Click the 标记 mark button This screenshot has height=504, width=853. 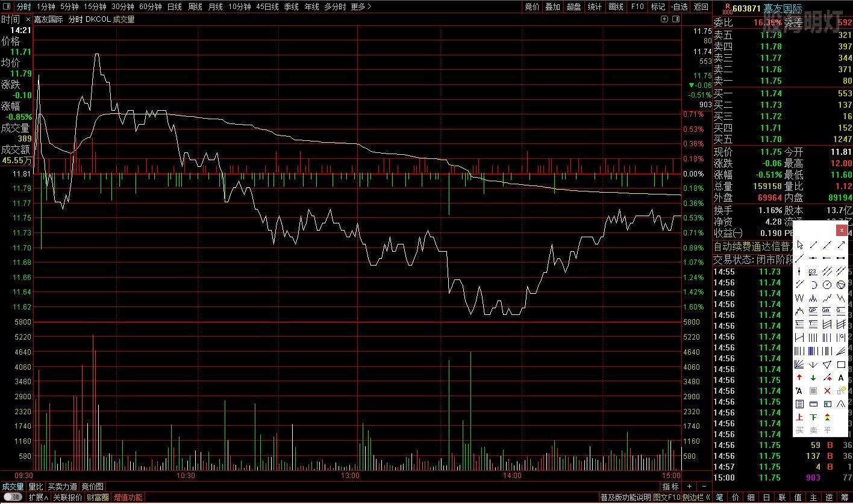(x=658, y=7)
